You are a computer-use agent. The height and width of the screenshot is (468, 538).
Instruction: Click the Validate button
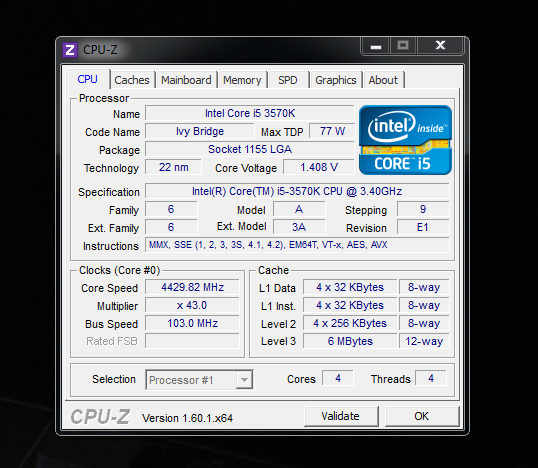(x=341, y=416)
